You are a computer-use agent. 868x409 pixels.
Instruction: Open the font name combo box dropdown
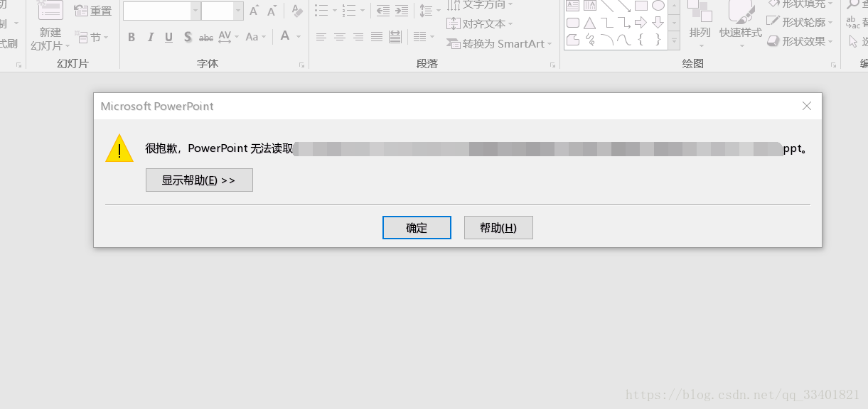195,11
